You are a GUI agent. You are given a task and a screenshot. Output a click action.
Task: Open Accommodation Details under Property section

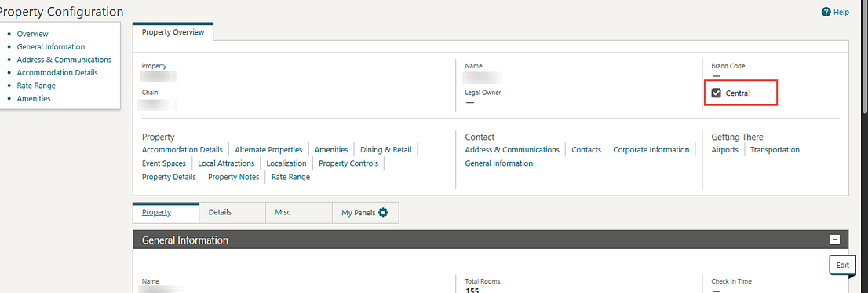(x=182, y=149)
